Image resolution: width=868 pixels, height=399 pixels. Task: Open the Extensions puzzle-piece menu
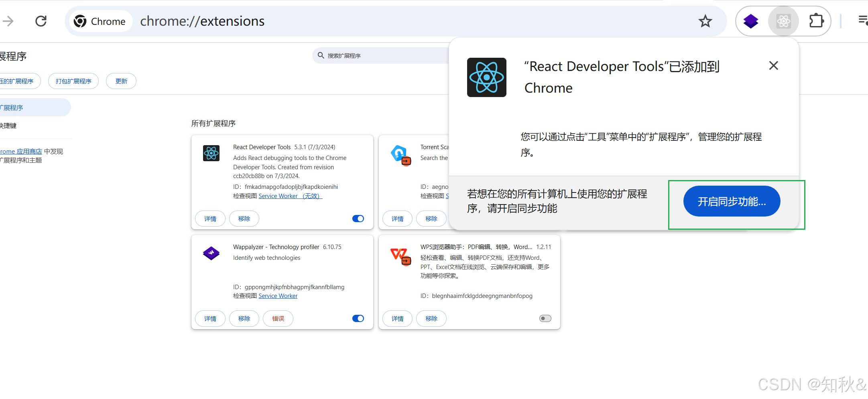pos(817,21)
